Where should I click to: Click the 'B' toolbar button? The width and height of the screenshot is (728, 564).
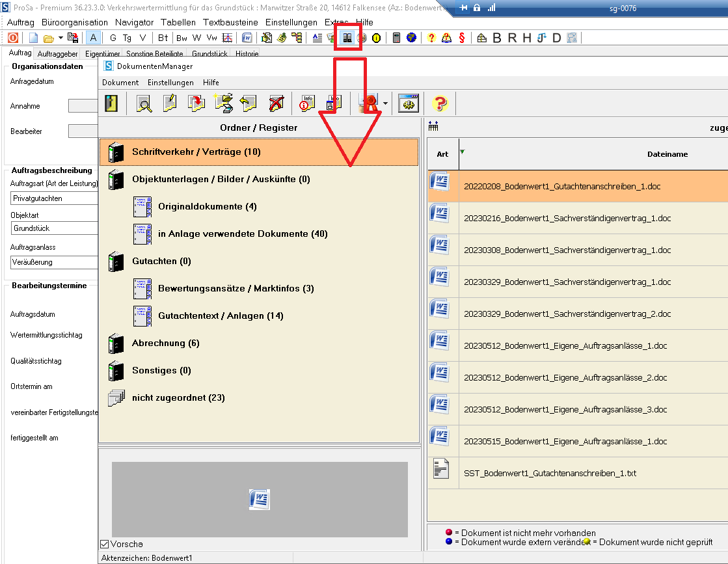[497, 38]
